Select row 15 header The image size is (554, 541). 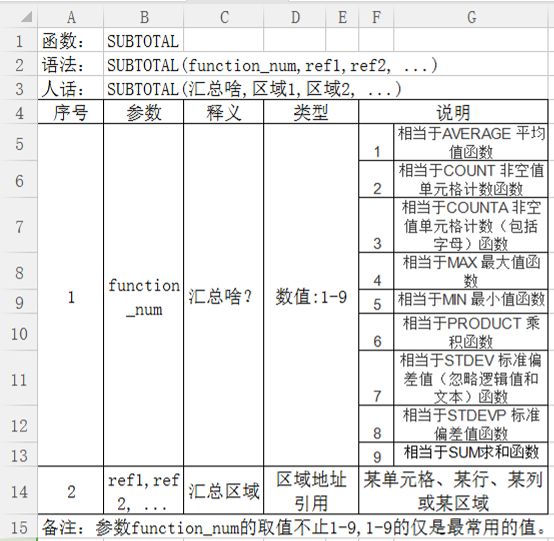coord(19,527)
